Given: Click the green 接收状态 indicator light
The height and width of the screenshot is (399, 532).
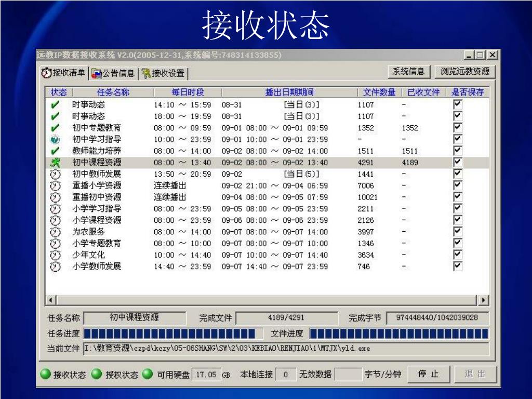Looking at the screenshot, I should pos(46,374).
